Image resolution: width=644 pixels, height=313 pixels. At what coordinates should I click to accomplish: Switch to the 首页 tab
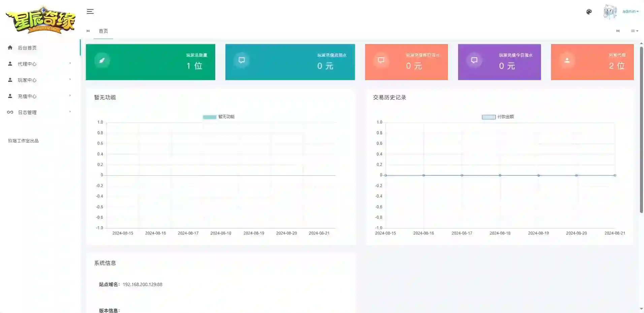point(103,31)
